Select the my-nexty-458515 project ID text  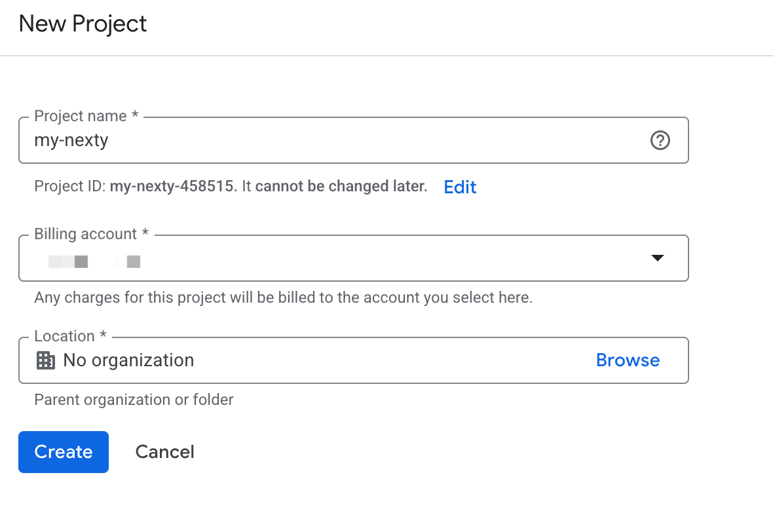[x=172, y=186]
